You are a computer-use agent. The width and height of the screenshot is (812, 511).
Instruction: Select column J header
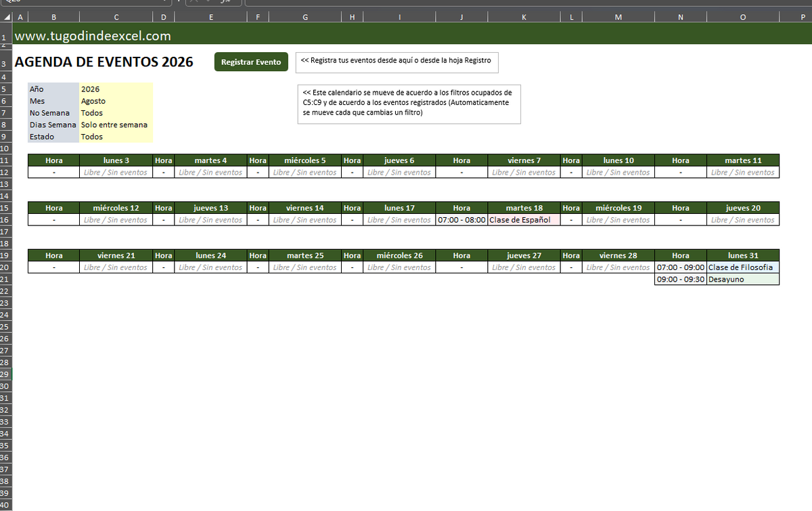point(461,18)
